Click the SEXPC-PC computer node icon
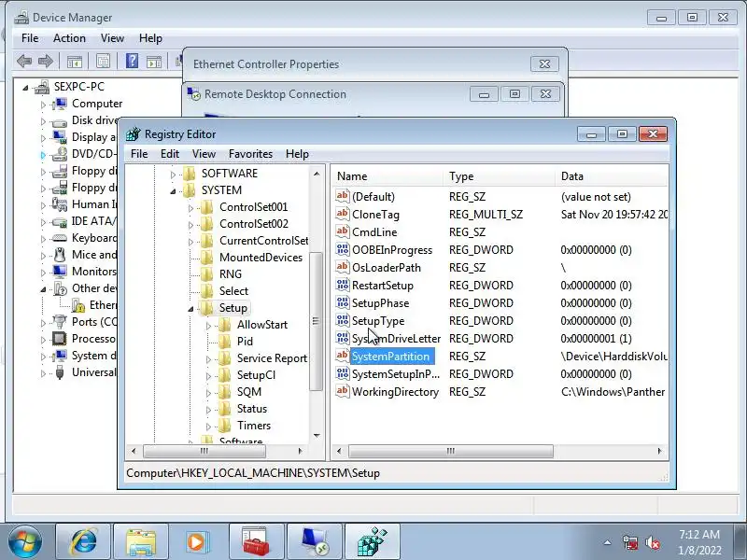Viewport: 747px width, 560px height. pos(42,87)
